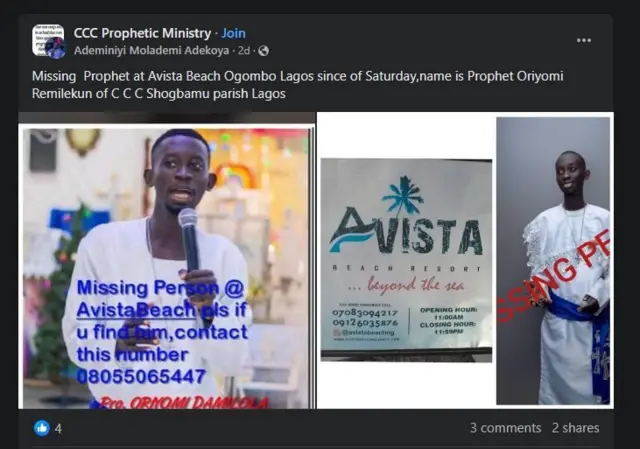This screenshot has width=640, height=449.
Task: Open the white-robed man missing person photo
Action: (x=553, y=261)
